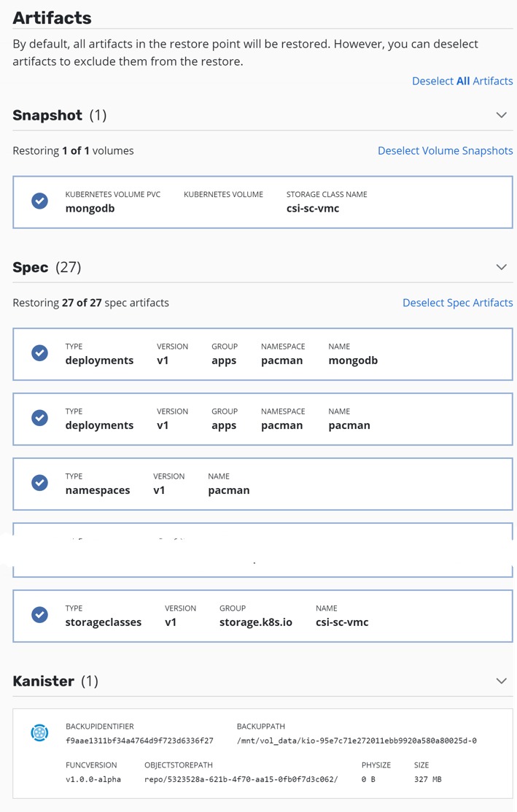Viewport: 517px width, 812px height.
Task: Click Deselect All Artifacts link
Action: (462, 81)
